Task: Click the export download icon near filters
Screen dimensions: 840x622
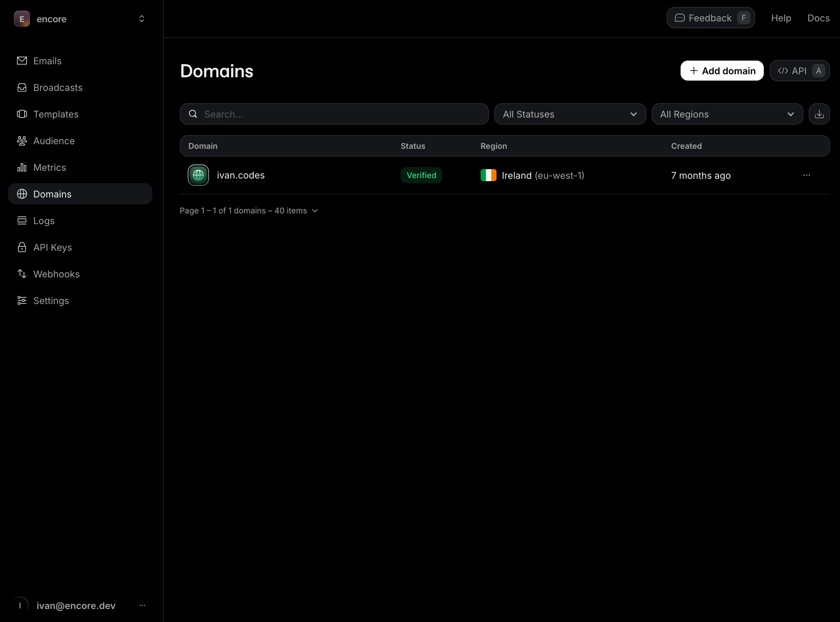Action: point(819,114)
